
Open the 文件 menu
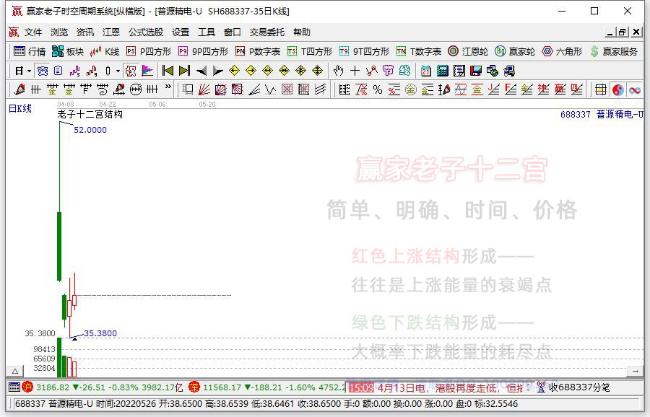click(33, 32)
